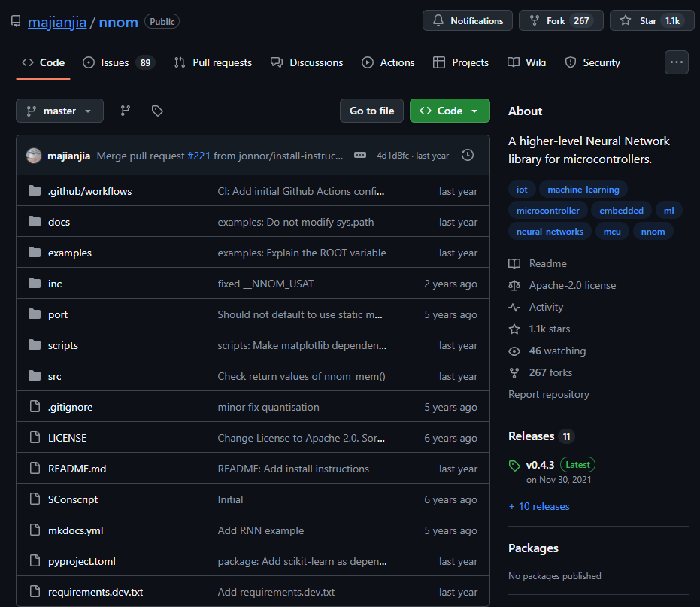This screenshot has height=607, width=700.
Task: Open the Actions tab
Action: [388, 62]
